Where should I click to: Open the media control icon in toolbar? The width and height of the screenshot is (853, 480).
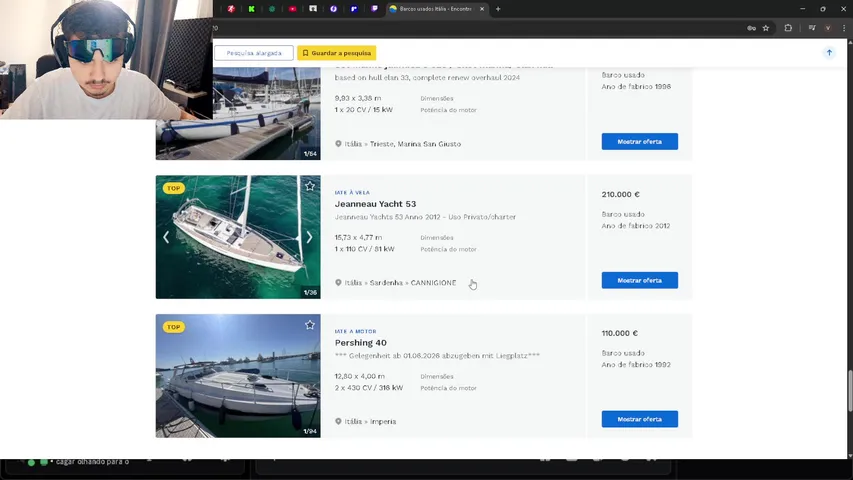[812, 28]
